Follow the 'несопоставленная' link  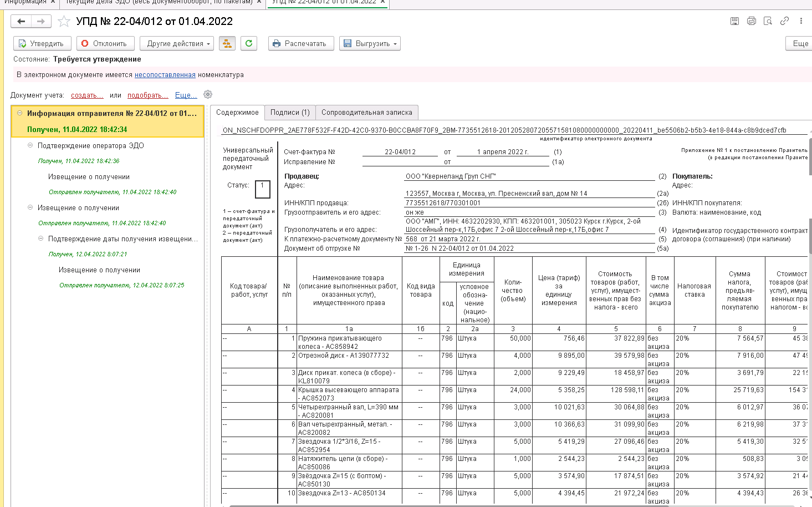(165, 75)
